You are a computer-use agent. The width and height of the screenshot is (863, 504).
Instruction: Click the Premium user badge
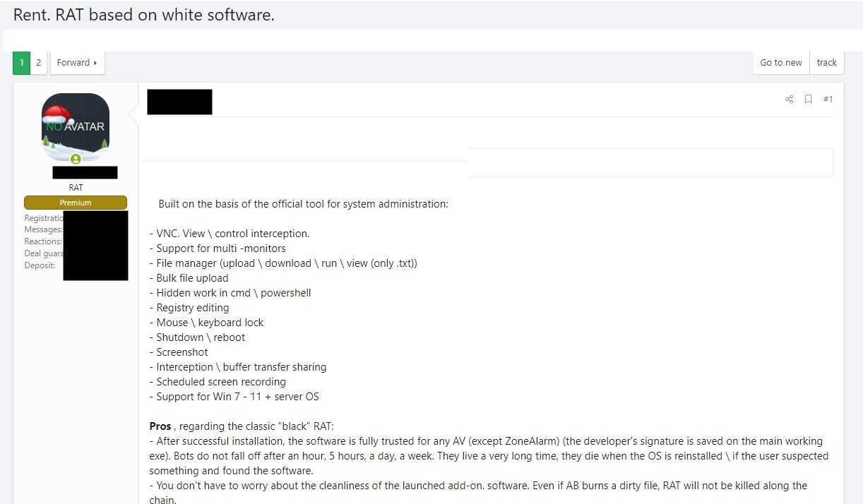click(76, 203)
